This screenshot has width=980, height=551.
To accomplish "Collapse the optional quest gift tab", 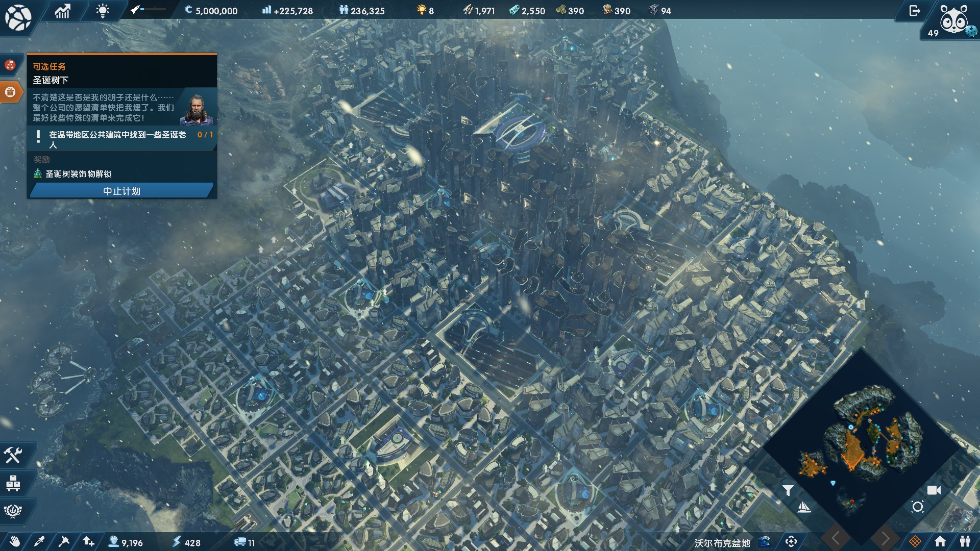I will (11, 92).
